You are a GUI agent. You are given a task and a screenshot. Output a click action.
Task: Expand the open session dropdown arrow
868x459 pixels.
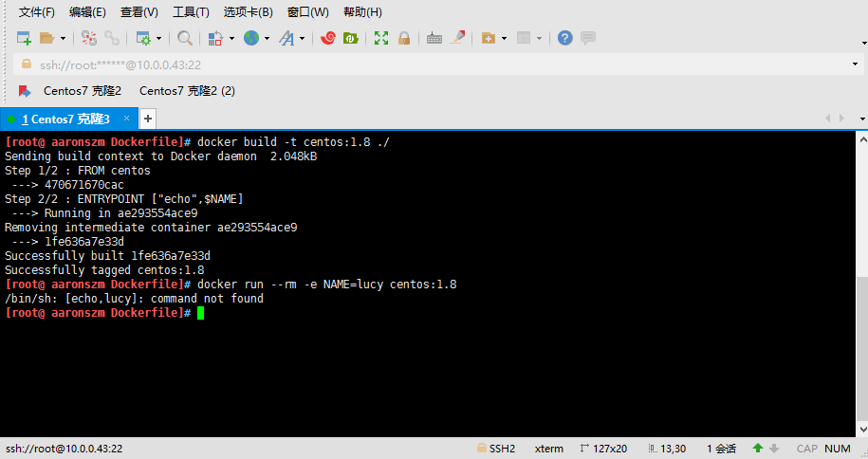click(63, 38)
